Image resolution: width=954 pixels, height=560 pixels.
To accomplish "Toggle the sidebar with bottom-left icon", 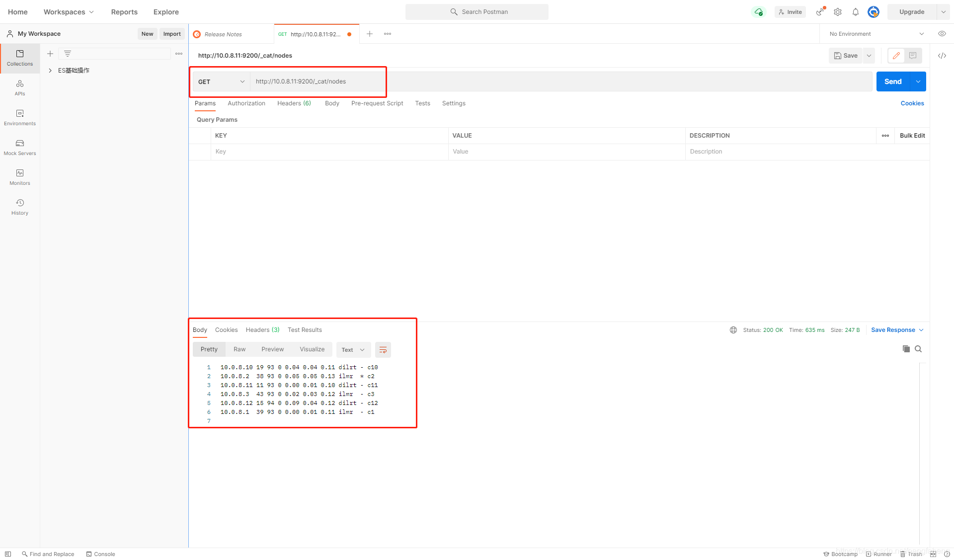I will click(8, 554).
